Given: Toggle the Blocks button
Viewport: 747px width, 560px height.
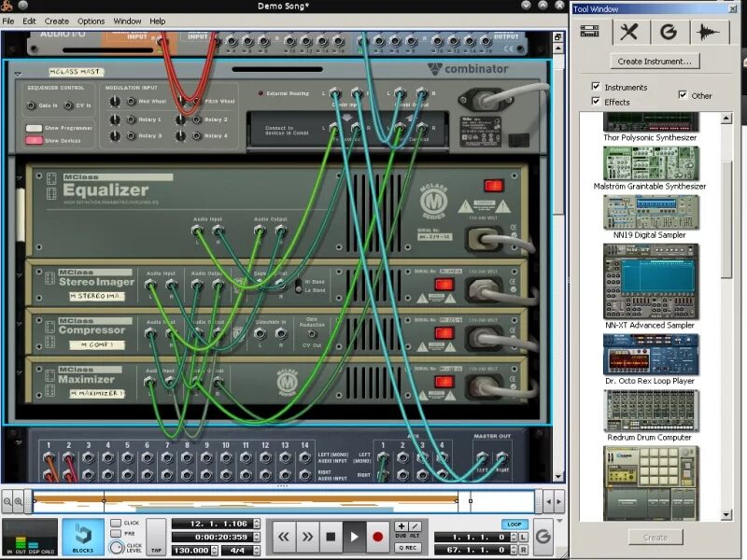Looking at the screenshot, I should click(83, 537).
